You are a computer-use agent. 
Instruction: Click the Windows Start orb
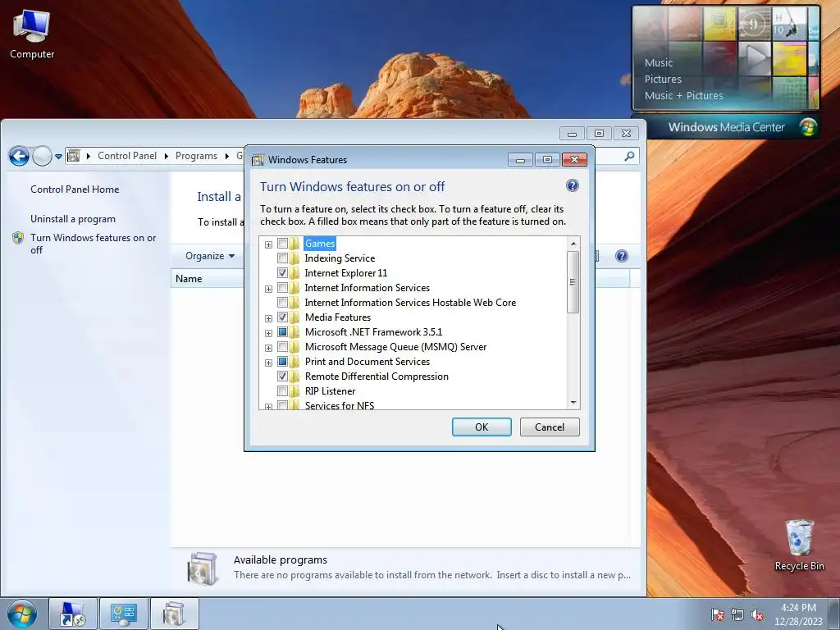[22, 614]
